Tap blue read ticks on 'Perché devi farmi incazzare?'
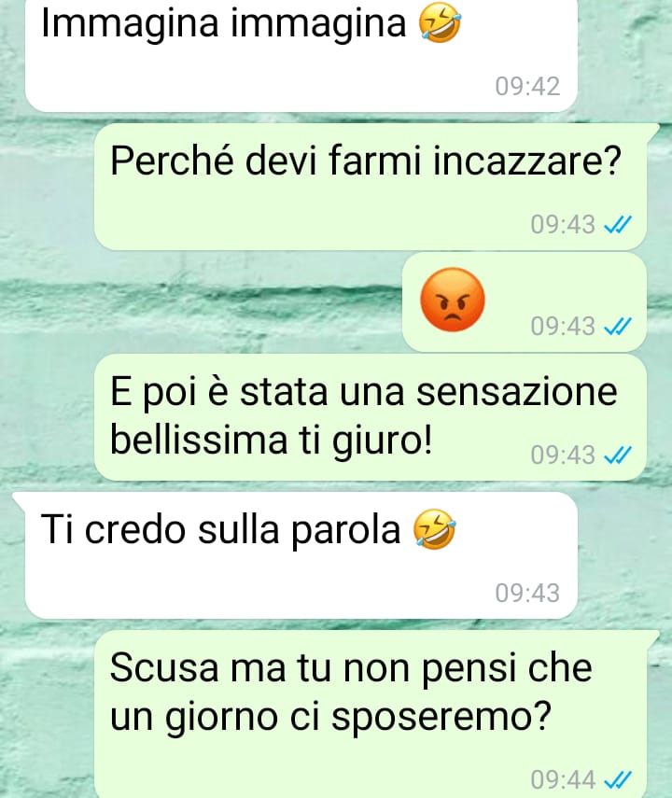 click(x=617, y=224)
